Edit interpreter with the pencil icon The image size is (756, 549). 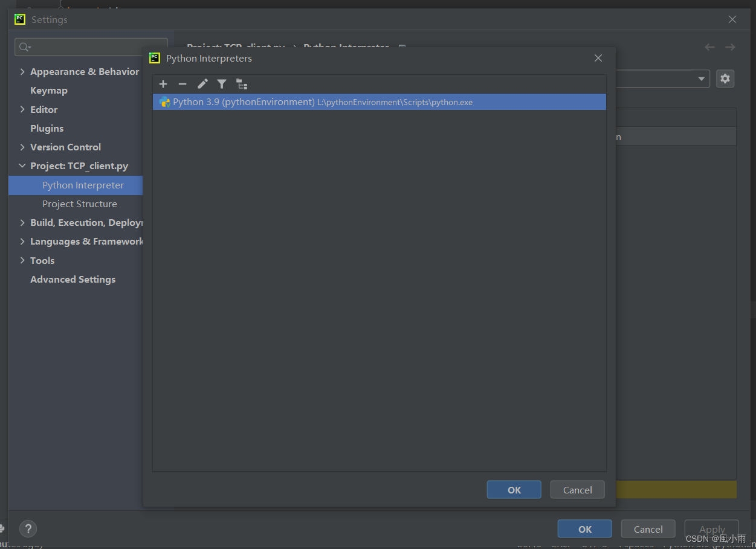202,84
